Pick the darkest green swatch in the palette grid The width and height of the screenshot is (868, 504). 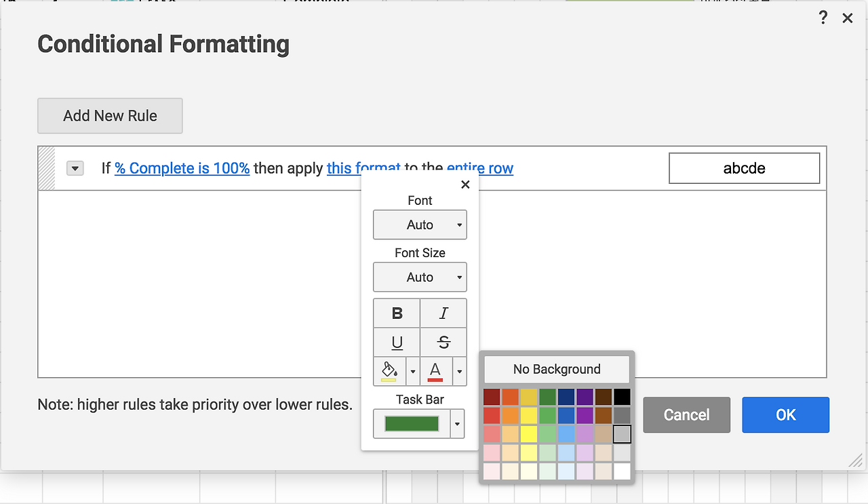point(547,397)
